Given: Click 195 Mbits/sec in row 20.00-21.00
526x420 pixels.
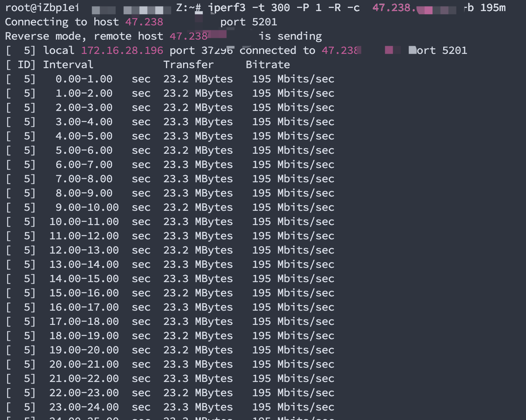Looking at the screenshot, I should [293, 364].
